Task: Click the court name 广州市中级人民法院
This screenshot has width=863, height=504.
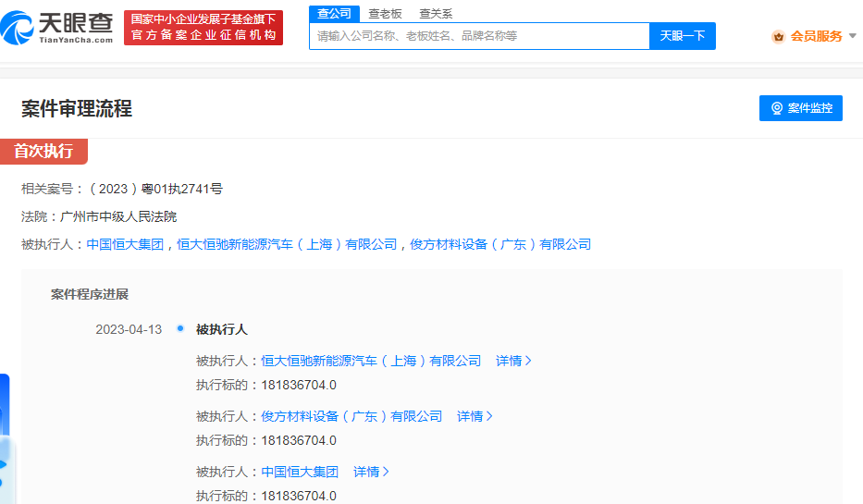Action: tap(118, 216)
